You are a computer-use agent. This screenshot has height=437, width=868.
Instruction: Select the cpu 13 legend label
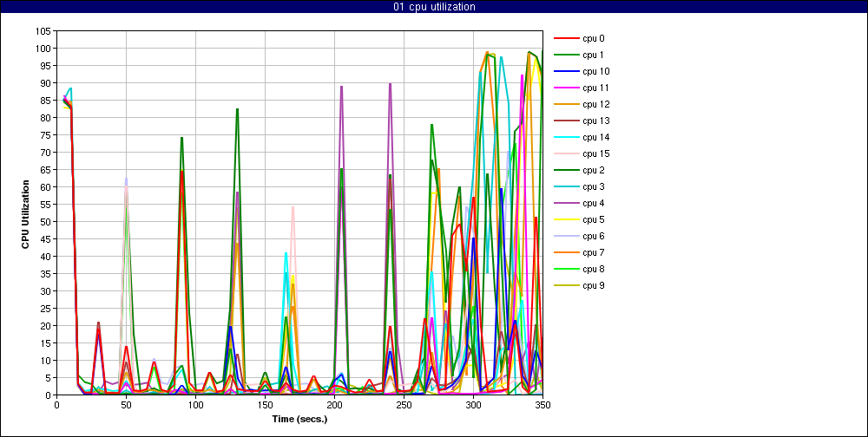pyautogui.click(x=595, y=121)
